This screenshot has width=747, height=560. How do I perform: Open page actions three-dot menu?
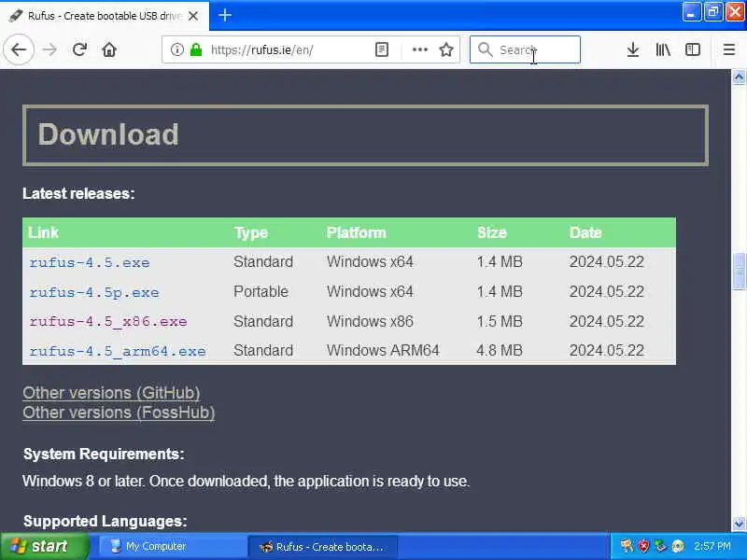419,49
